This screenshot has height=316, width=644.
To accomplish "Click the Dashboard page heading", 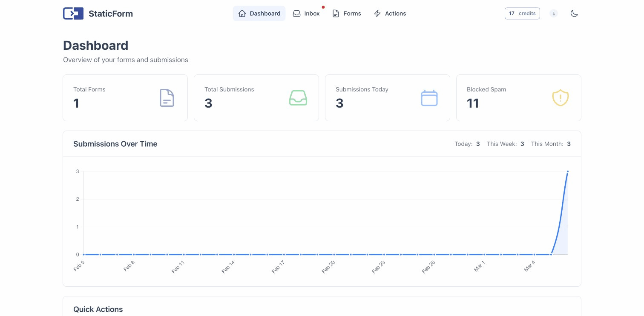I will coord(95,46).
